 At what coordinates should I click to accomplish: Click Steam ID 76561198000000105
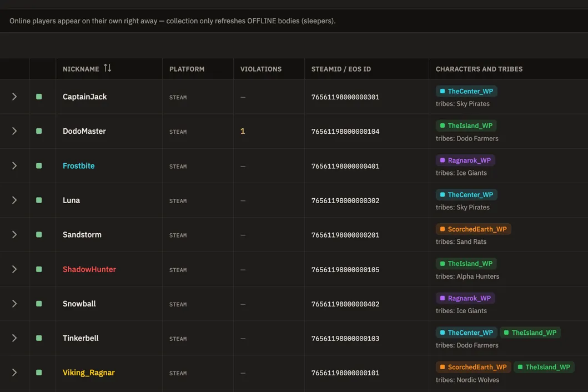pos(345,270)
